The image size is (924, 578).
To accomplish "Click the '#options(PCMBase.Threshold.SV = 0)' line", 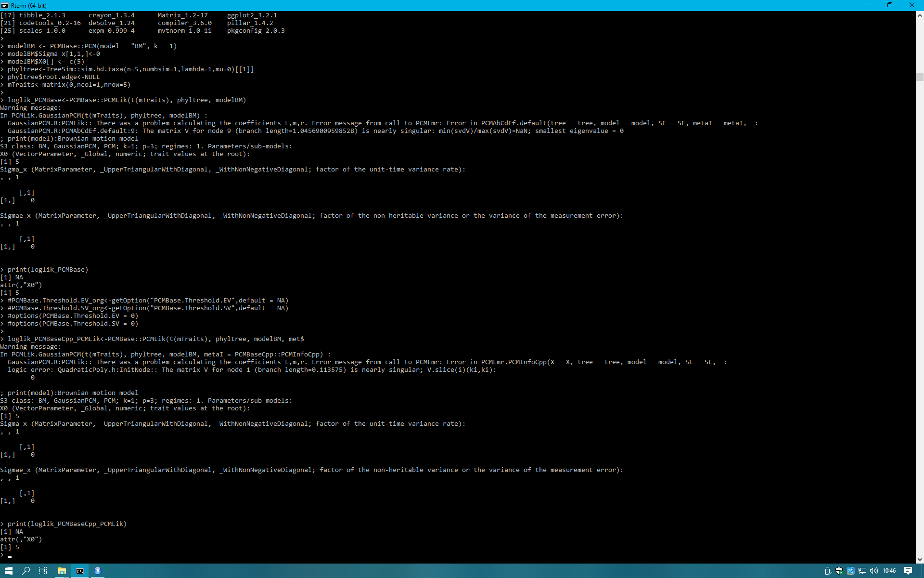I will coord(73,324).
